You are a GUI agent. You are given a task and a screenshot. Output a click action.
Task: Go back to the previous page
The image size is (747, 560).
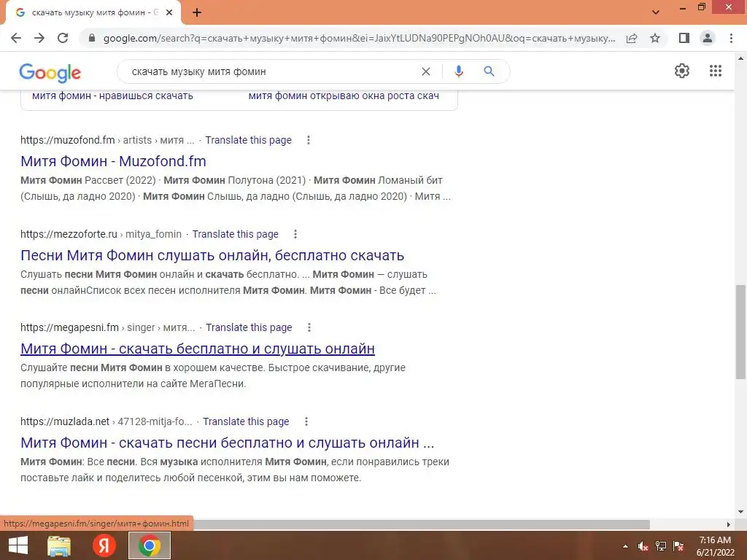click(16, 38)
